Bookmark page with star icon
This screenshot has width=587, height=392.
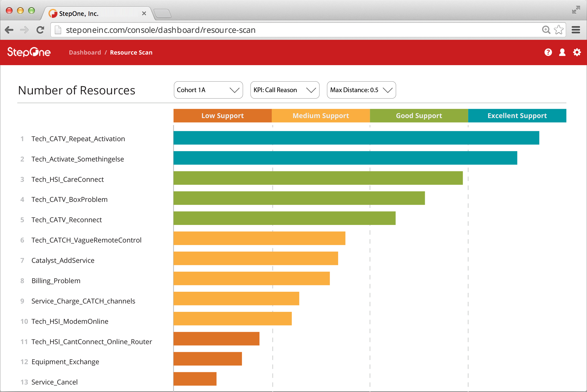pyautogui.click(x=559, y=30)
